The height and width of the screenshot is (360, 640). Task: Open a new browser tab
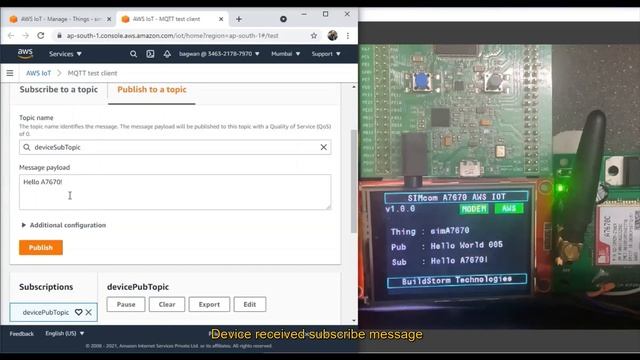point(239,19)
